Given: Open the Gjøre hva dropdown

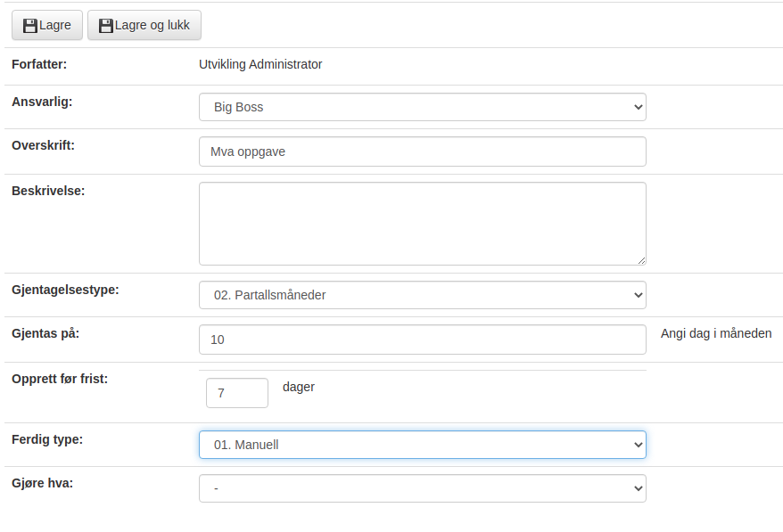Looking at the screenshot, I should coord(423,488).
